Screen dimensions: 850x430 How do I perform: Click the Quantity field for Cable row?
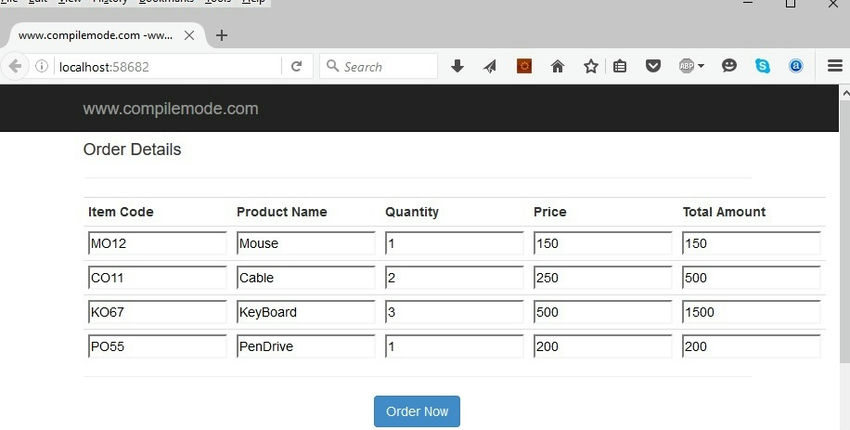[454, 278]
